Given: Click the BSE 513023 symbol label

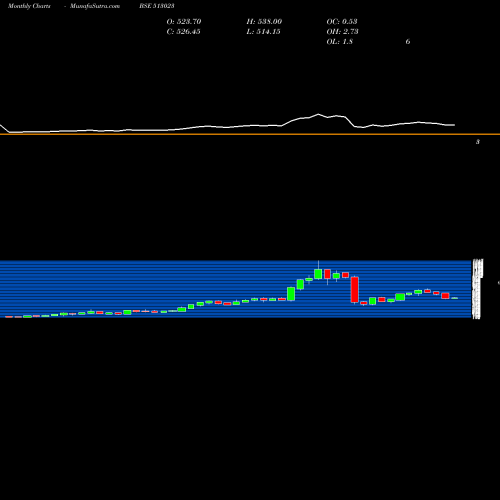Looking at the screenshot, I should pyautogui.click(x=157, y=6).
